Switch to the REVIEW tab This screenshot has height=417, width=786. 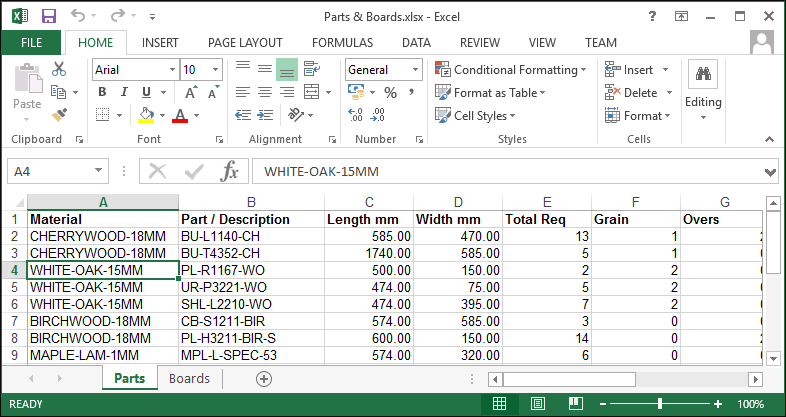pyautogui.click(x=480, y=43)
